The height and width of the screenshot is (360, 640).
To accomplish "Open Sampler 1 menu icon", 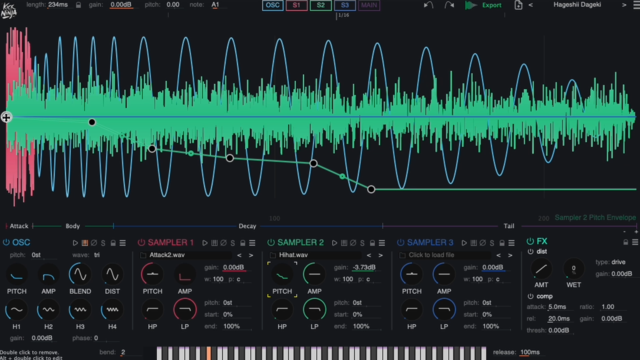I will pos(252,243).
